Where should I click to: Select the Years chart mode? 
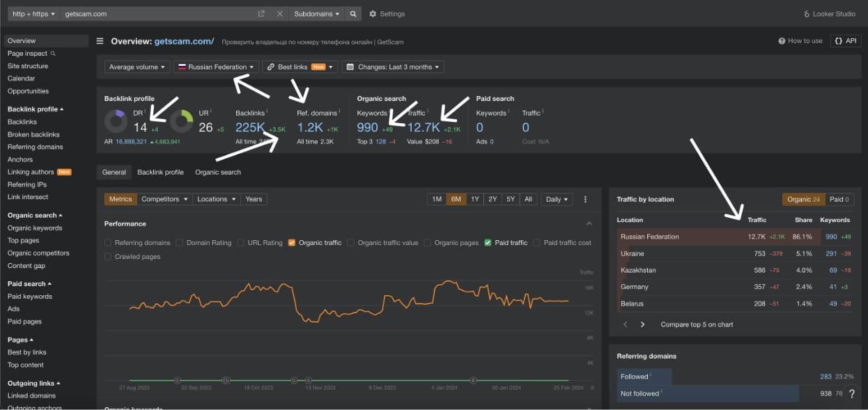254,199
